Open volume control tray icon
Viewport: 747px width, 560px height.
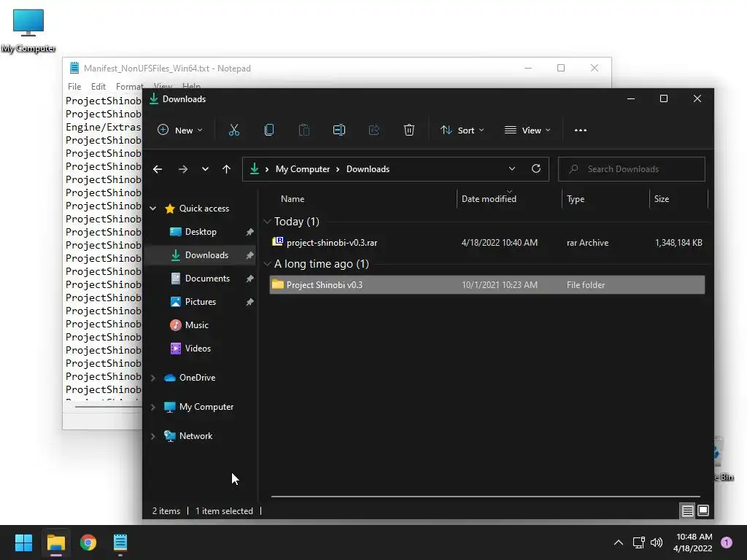657,542
